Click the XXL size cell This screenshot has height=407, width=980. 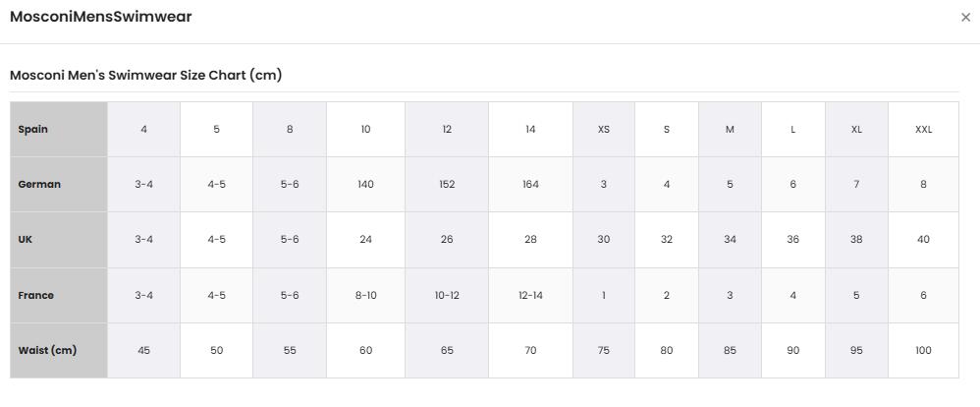pyautogui.click(x=924, y=130)
